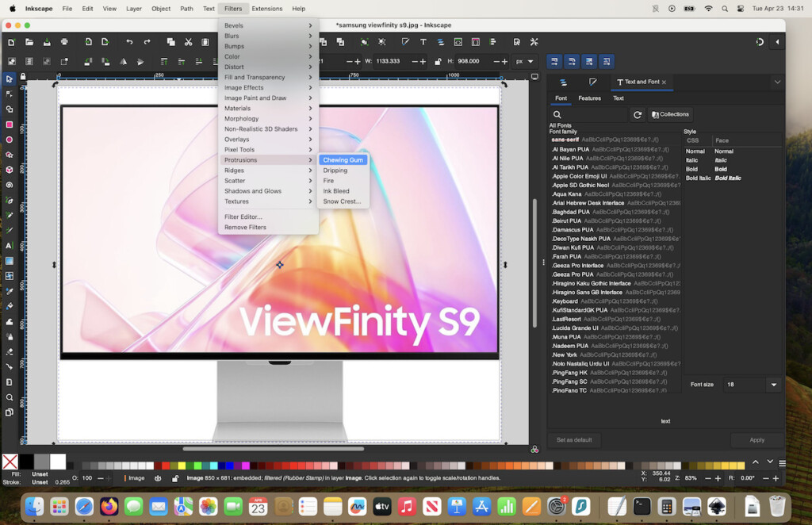Toggle scale stroke width button

pos(554,62)
